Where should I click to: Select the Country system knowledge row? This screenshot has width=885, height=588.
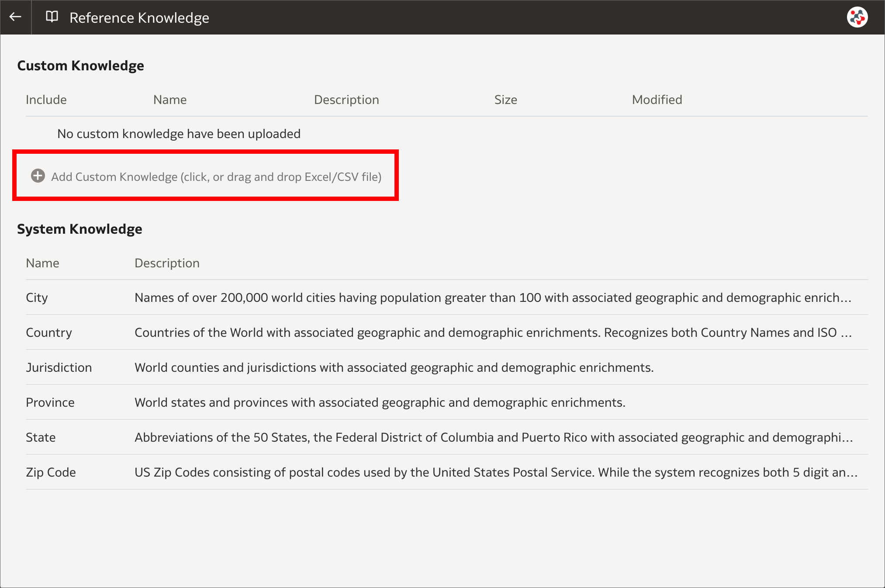coord(48,332)
